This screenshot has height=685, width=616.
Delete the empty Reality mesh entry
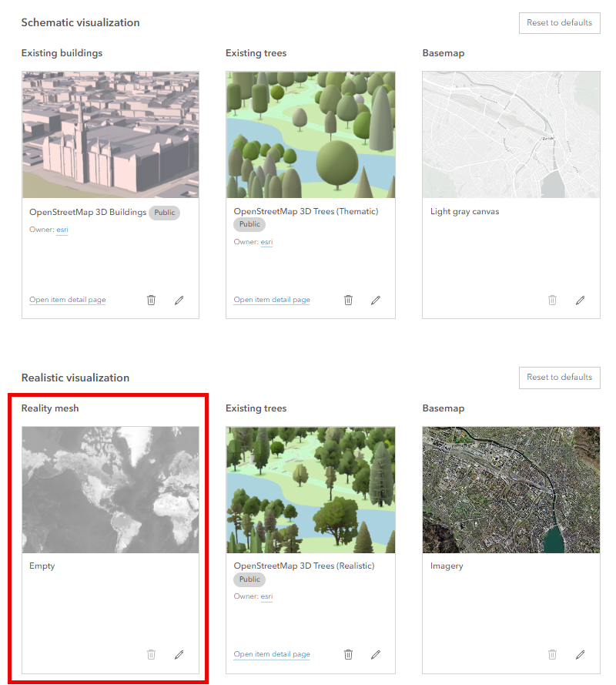[x=151, y=654]
